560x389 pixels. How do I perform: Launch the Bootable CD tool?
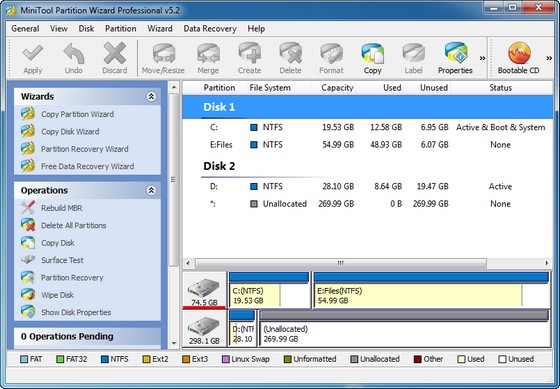tap(518, 58)
